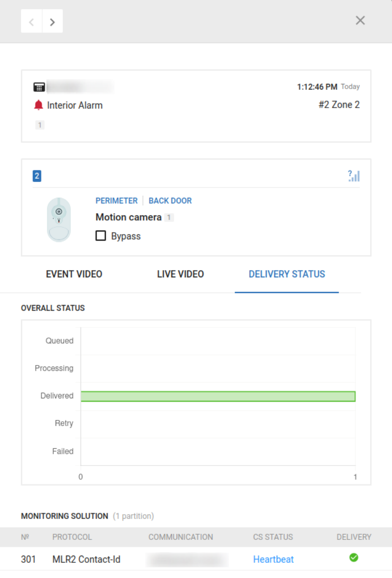This screenshot has width=392, height=578.
Task: Close the event details panel
Action: [x=360, y=20]
